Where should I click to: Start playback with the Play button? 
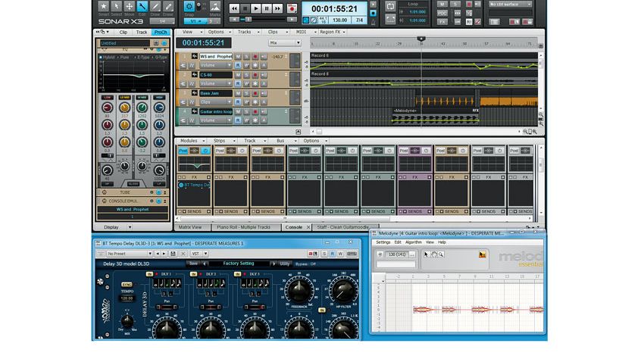point(256,8)
